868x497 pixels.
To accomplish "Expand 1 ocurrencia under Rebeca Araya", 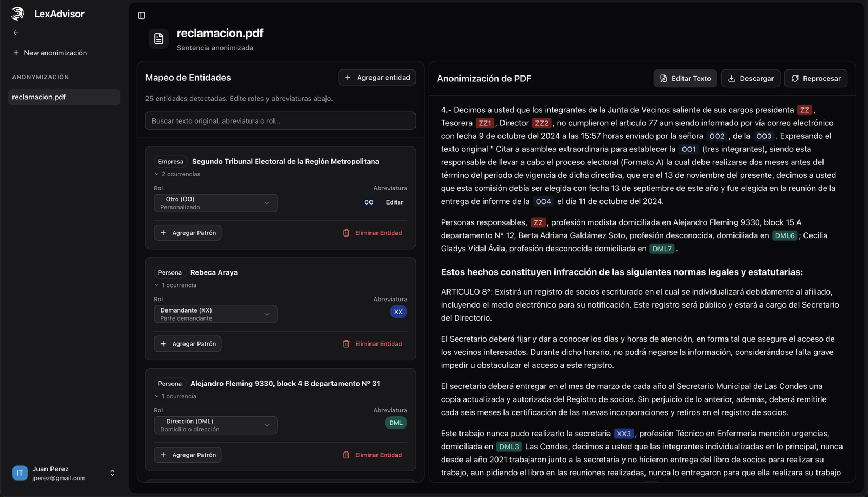I will (175, 285).
